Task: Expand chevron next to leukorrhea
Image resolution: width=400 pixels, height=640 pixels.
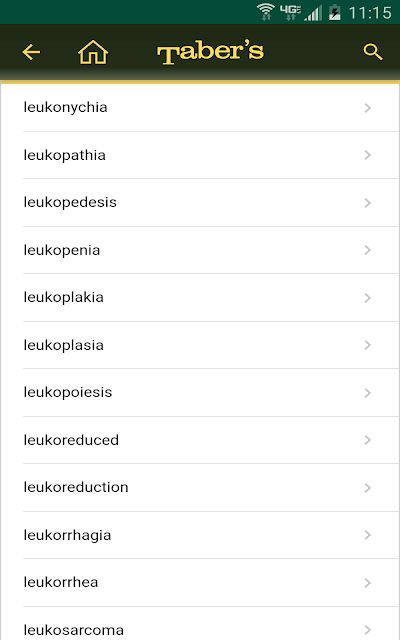Action: [x=367, y=582]
